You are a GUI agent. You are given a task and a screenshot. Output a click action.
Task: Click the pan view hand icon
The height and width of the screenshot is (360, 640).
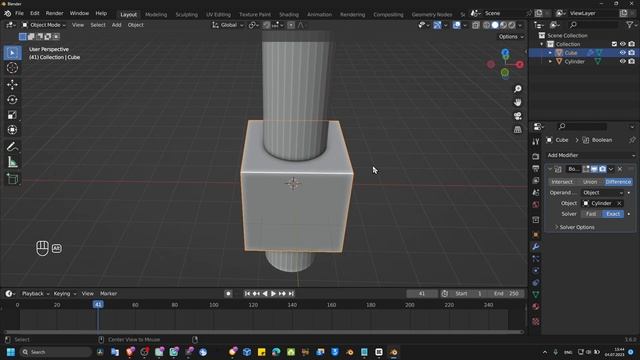tap(518, 102)
